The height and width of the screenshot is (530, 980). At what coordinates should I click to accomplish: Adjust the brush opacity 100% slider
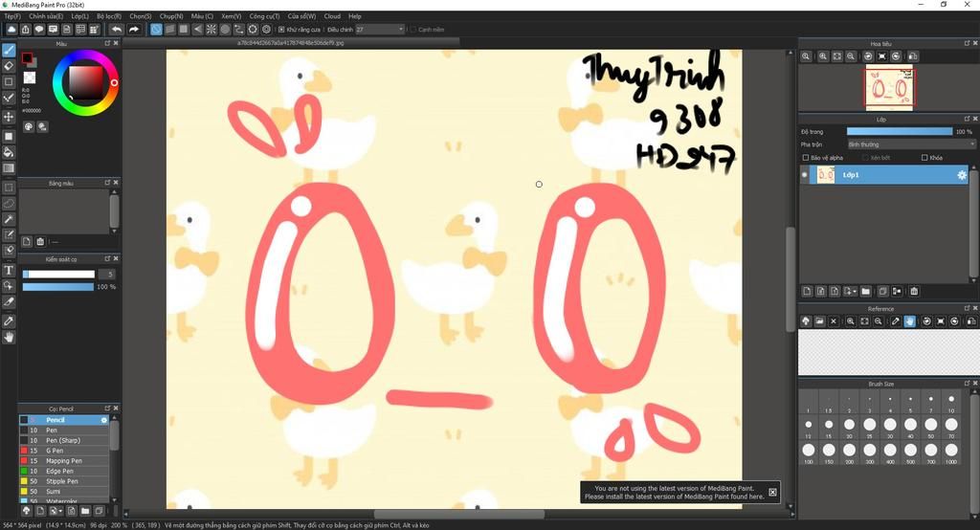(58, 287)
